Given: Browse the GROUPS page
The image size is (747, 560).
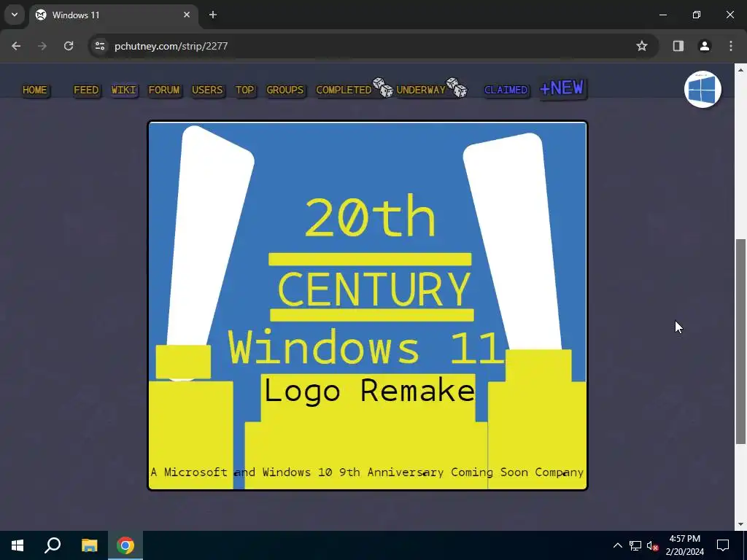Looking at the screenshot, I should point(285,90).
